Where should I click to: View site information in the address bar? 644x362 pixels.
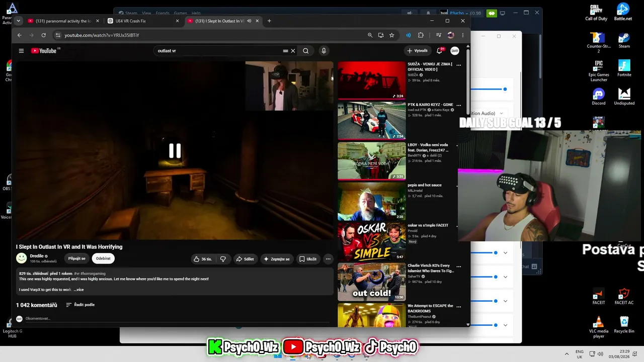(58, 35)
